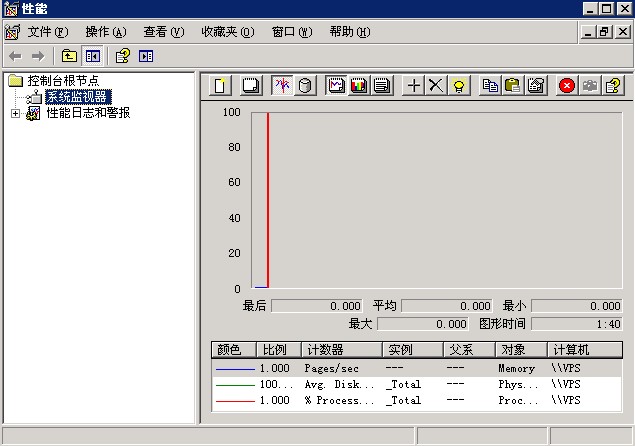Click the red vertical timer bar in graph
635x446 pixels.
[268, 201]
